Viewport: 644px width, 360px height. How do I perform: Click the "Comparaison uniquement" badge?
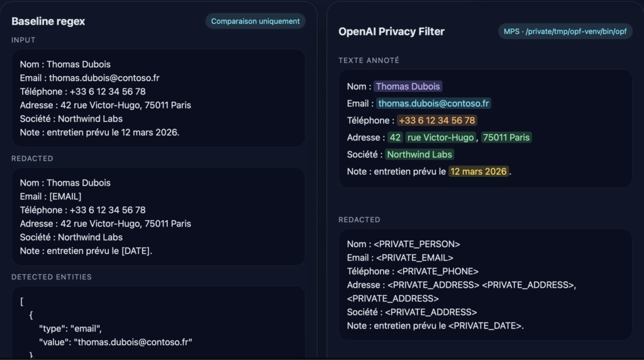[x=255, y=21]
